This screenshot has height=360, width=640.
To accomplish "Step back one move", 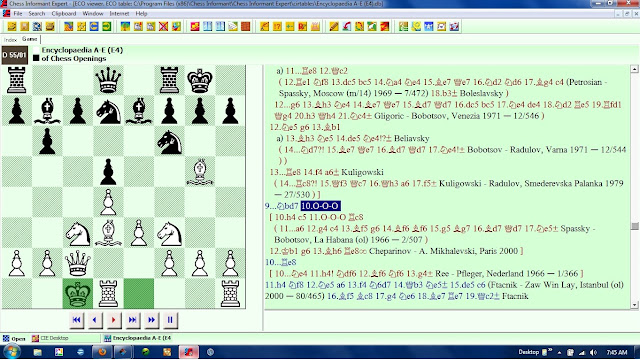I will tap(95, 320).
